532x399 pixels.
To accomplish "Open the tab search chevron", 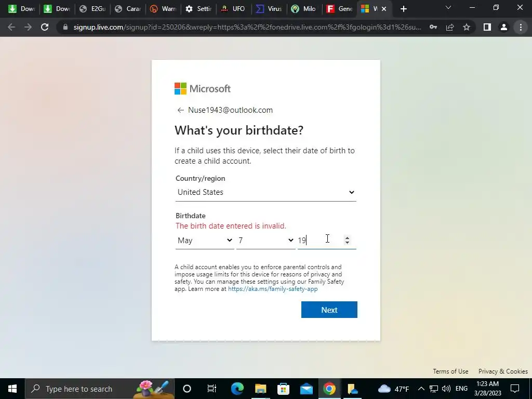I will (x=448, y=7).
